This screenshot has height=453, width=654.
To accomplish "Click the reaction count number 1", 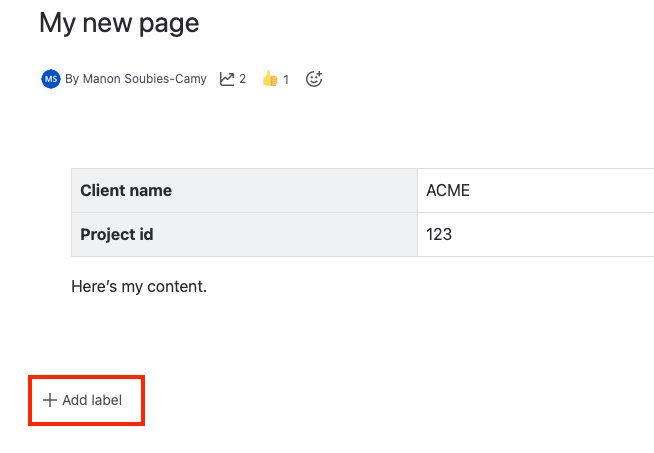I will (285, 79).
